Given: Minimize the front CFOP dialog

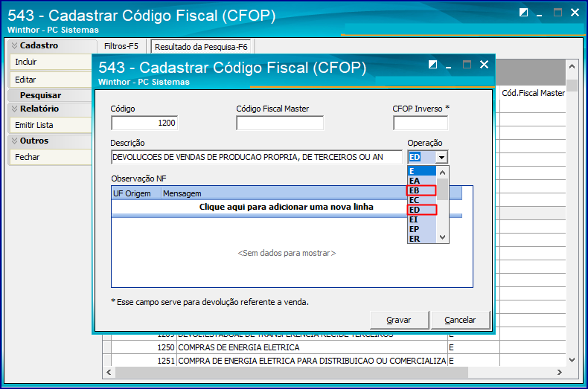Looking at the screenshot, I should 449,66.
